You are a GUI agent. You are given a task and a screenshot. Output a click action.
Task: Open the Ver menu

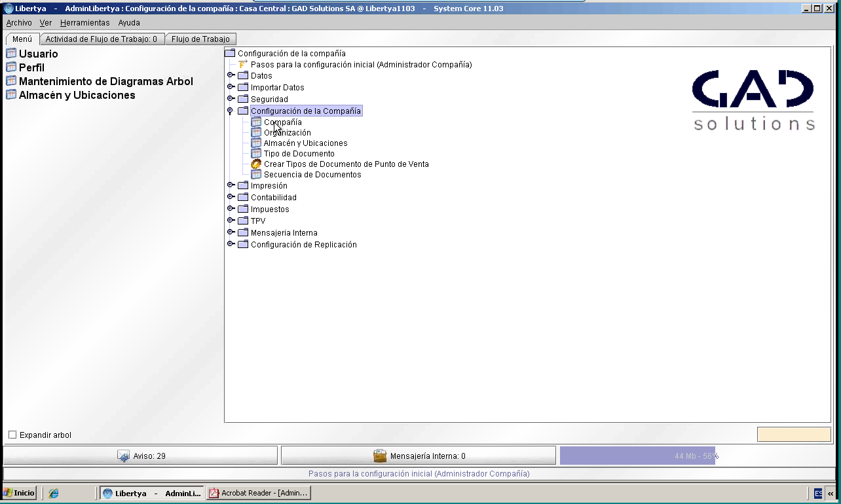46,23
